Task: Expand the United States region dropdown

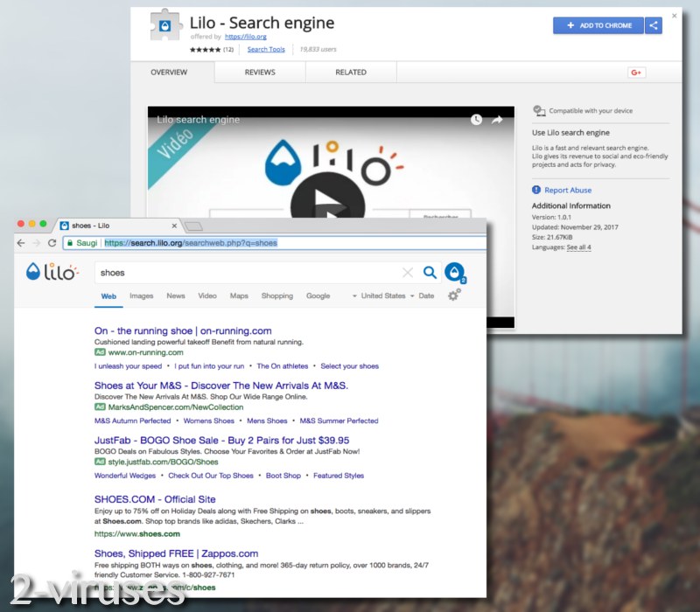Action: pos(383,296)
